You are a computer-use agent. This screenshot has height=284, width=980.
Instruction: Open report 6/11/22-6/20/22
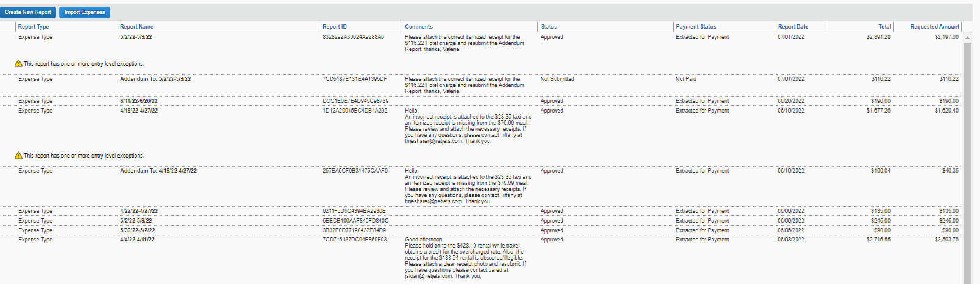[x=139, y=101]
